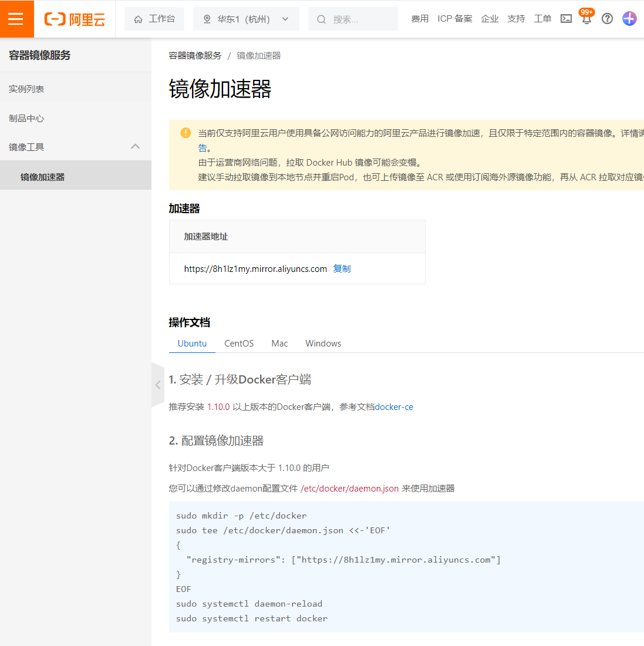Click the warning icon in the notice banner
The height and width of the screenshot is (646, 644).
(x=186, y=133)
